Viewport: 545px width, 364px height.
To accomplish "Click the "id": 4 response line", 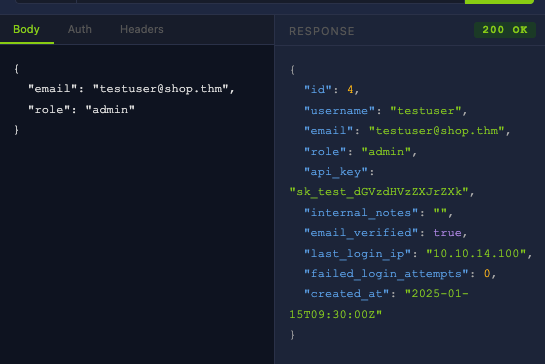I will (332, 90).
